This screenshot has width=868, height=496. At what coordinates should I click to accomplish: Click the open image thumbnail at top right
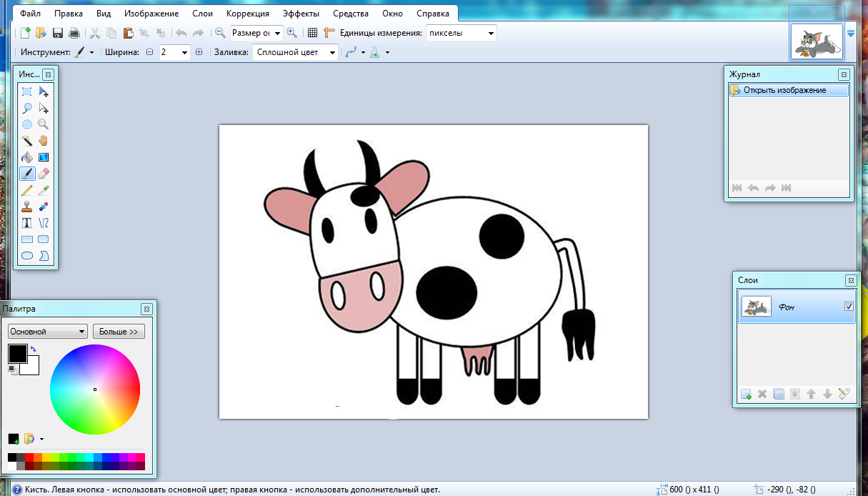pos(817,42)
